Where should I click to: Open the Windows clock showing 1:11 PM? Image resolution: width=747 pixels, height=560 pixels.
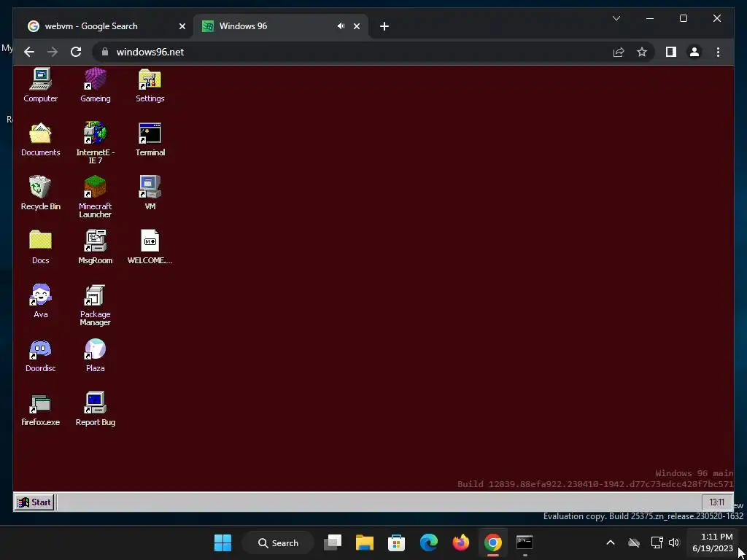(713, 542)
